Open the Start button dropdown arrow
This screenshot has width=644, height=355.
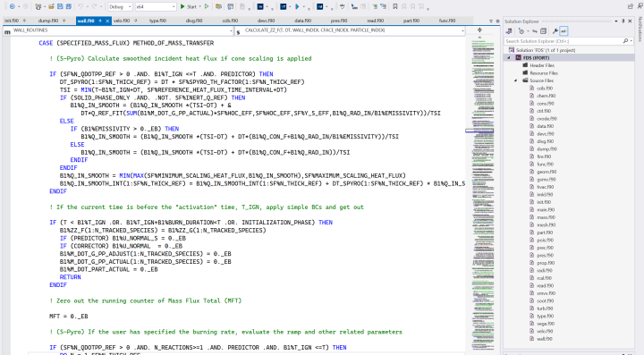199,6
